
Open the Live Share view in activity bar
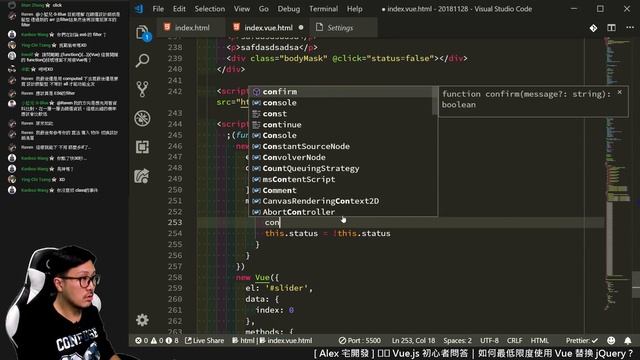142,176
